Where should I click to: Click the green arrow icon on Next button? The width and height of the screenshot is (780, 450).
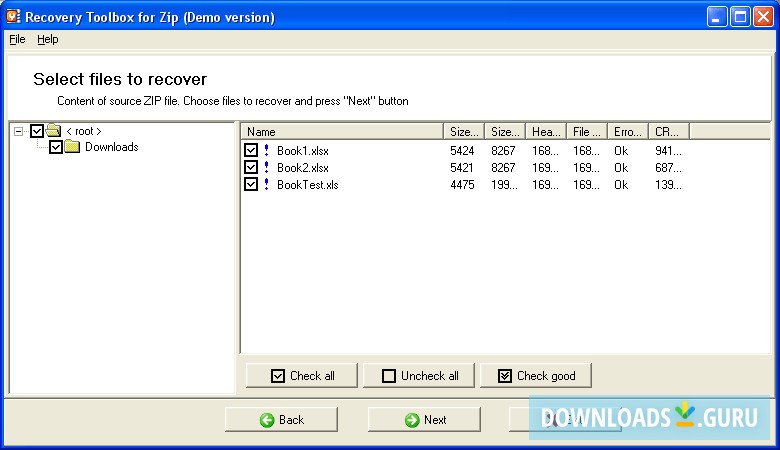click(x=412, y=420)
